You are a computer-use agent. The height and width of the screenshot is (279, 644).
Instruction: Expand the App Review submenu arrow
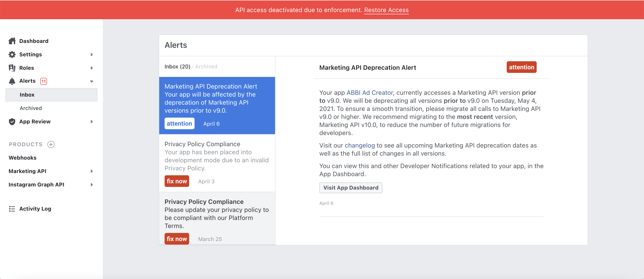click(92, 121)
